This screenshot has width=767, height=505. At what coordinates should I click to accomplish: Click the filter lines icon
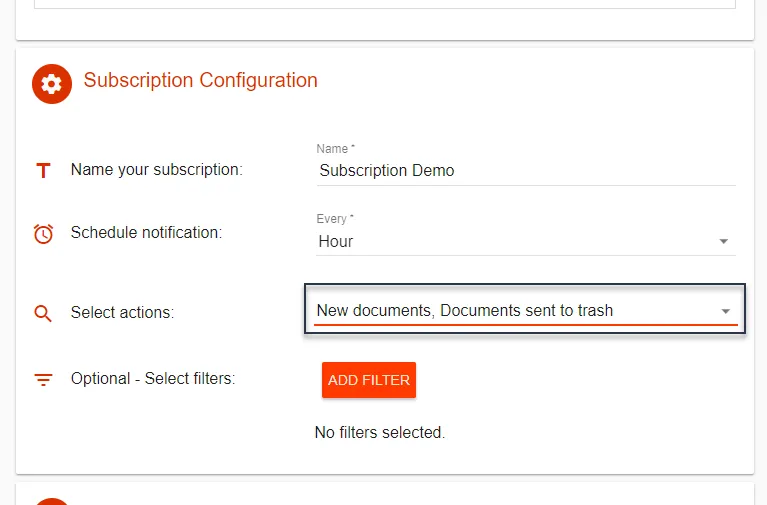click(43, 379)
